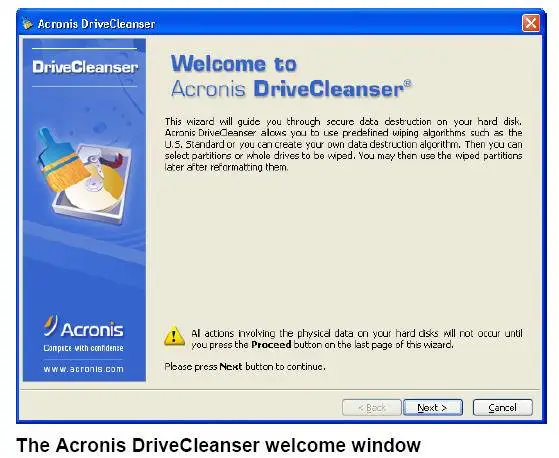Click the Compute with confidence tagline

[83, 348]
